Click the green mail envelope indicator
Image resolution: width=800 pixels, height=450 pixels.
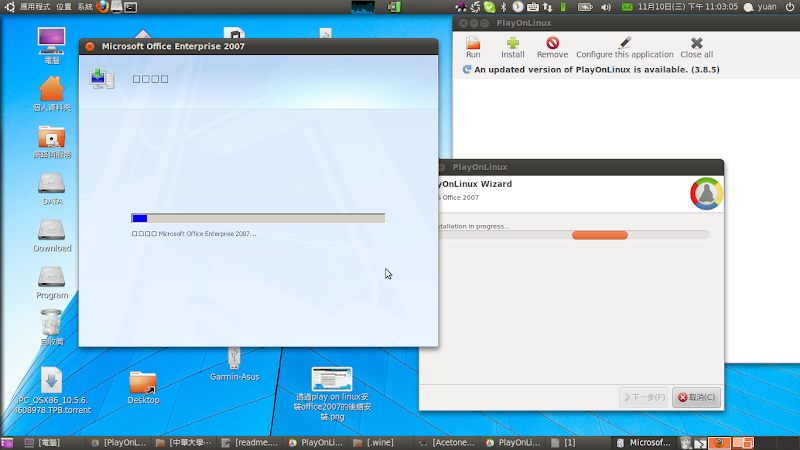627,7
